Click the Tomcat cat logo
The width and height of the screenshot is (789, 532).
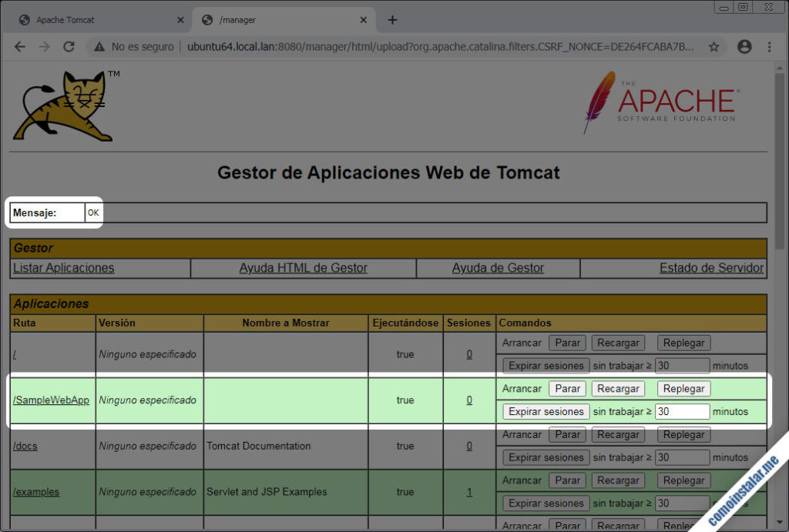(x=65, y=105)
